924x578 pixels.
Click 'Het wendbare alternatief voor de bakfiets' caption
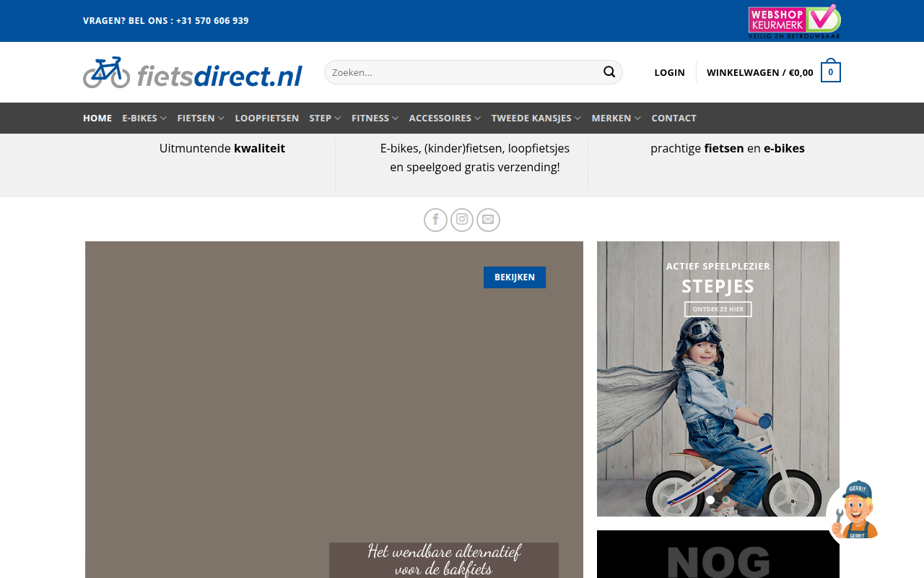(x=444, y=561)
